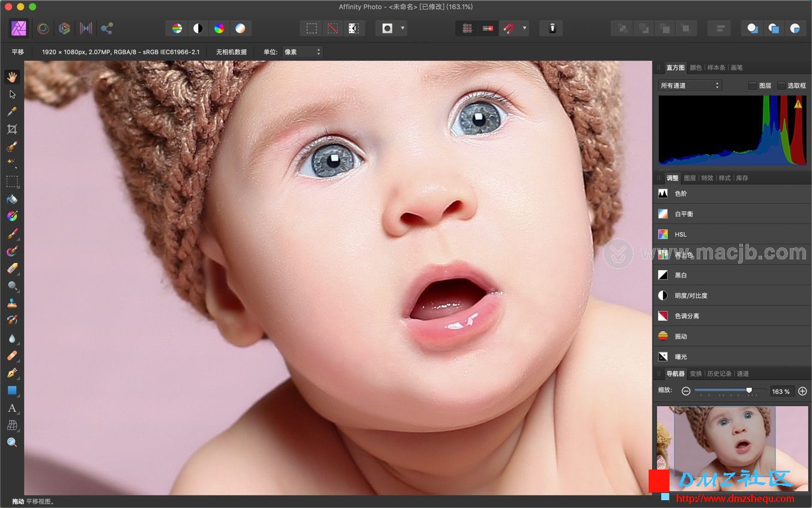Toggle the grid display button
Image resolution: width=812 pixels, height=508 pixels.
(x=467, y=28)
